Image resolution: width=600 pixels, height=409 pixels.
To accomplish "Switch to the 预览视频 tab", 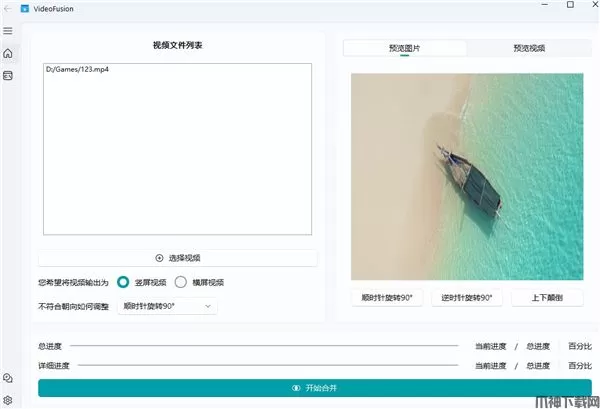I will pos(529,48).
